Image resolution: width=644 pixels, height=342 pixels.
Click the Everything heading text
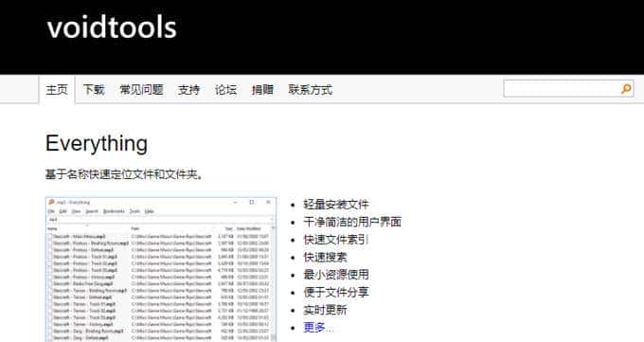click(x=97, y=143)
